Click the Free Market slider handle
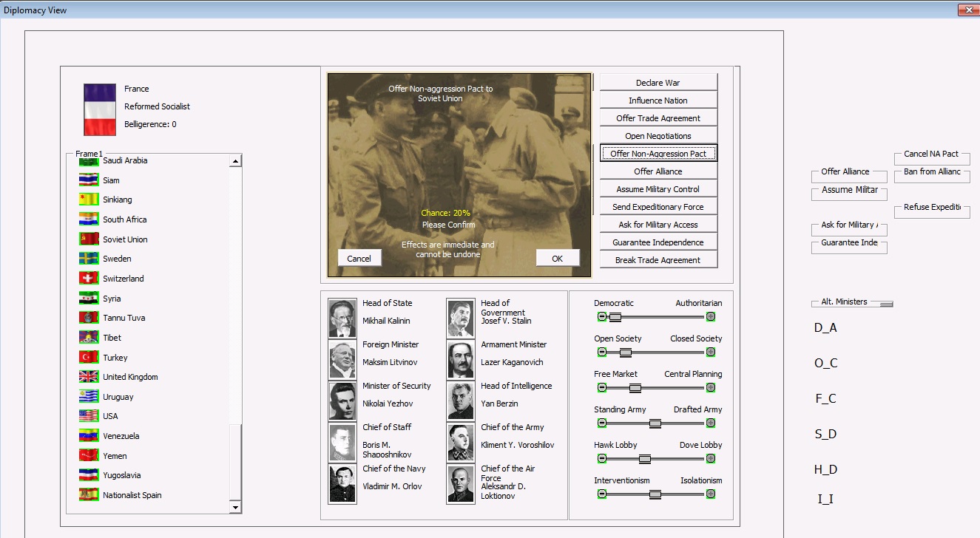 [x=635, y=388]
